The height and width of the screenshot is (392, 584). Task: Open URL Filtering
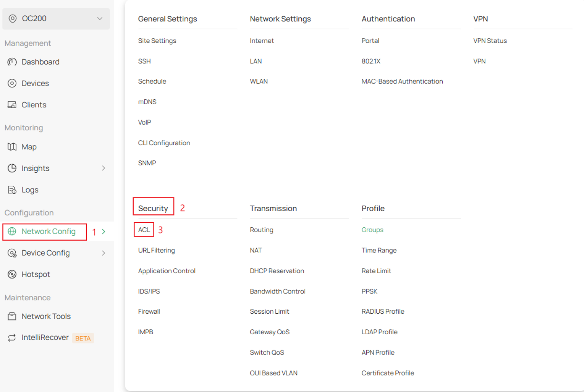coord(157,250)
